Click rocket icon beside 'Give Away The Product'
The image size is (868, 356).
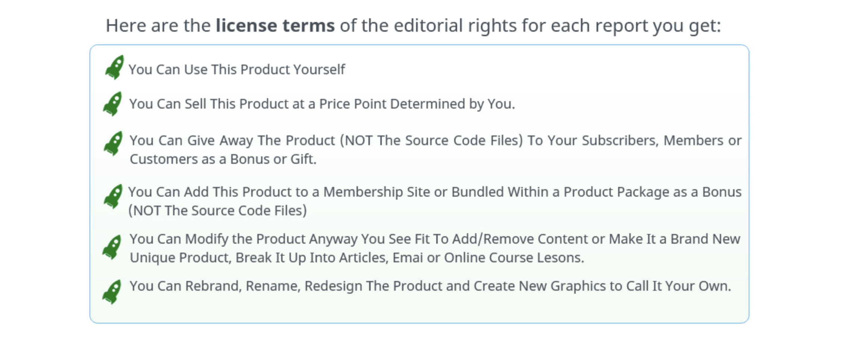[x=113, y=143]
